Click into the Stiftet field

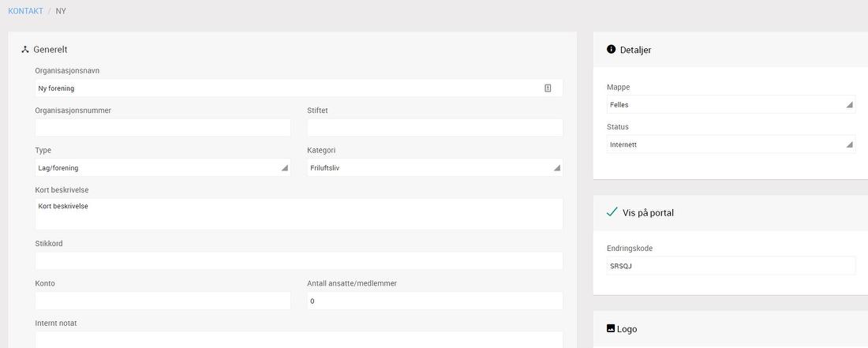pyautogui.click(x=434, y=128)
